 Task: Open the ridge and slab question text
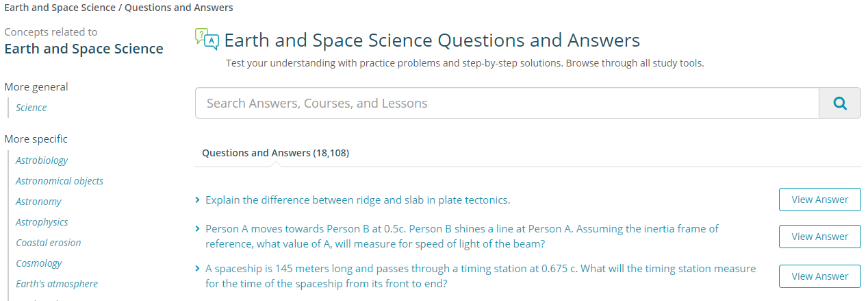point(358,200)
